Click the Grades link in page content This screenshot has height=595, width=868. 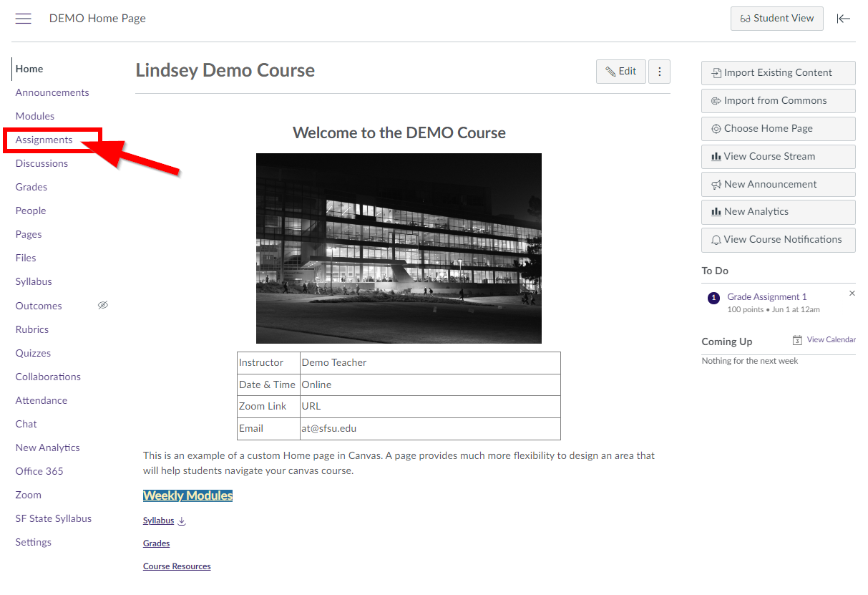156,543
